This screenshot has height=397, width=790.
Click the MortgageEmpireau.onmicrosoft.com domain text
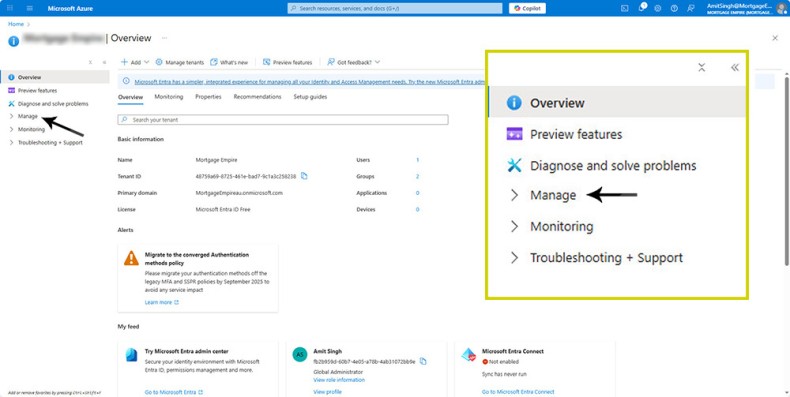point(239,193)
